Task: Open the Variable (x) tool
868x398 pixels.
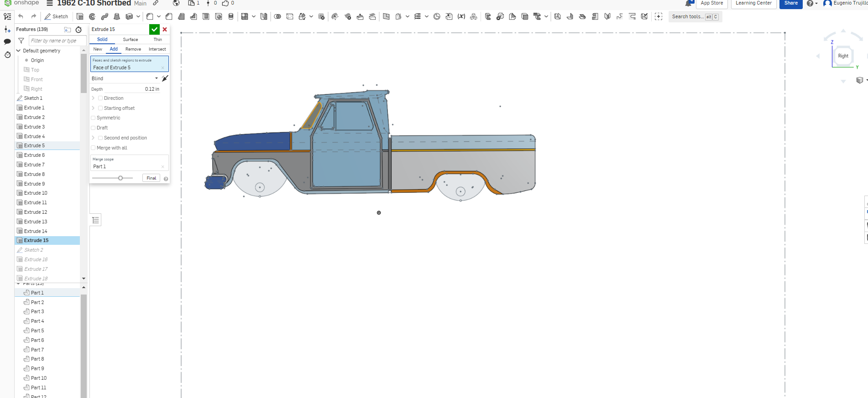Action: (x=461, y=16)
